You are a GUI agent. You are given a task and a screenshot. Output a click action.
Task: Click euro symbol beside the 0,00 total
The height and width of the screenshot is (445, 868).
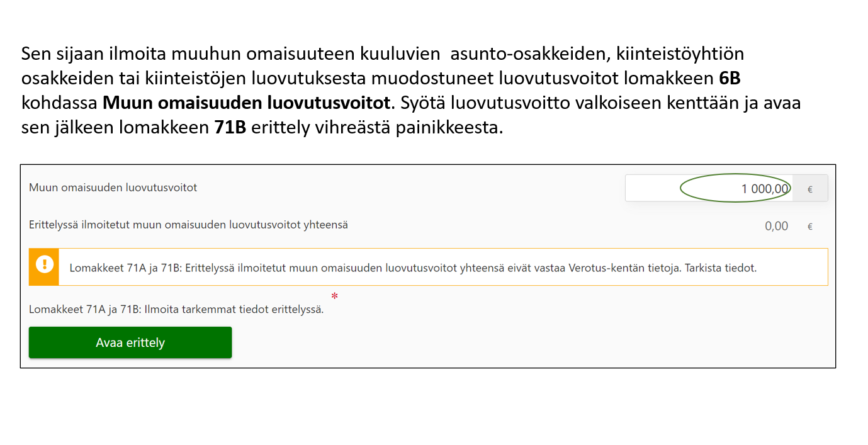click(809, 226)
